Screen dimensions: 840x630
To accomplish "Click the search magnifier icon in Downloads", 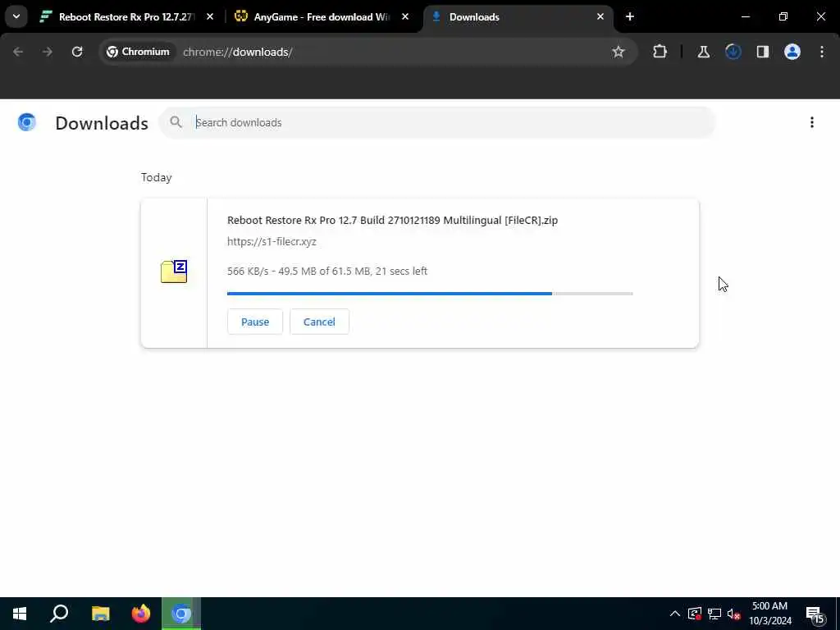I will pyautogui.click(x=176, y=123).
